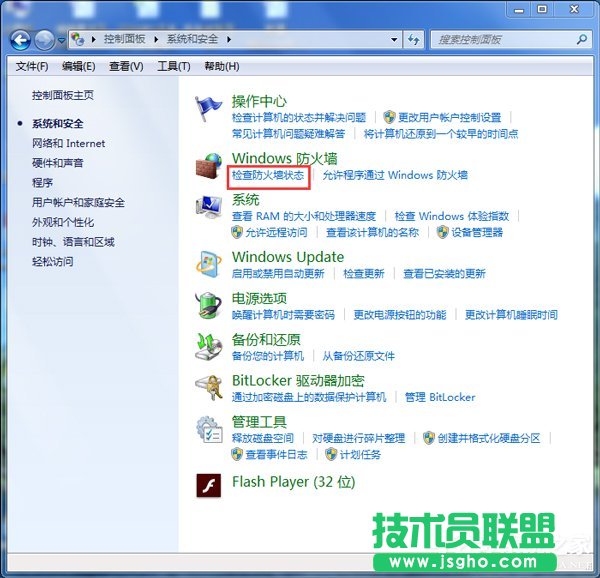Click 查看 RAM 的大小和处理器速度 link

click(x=304, y=216)
